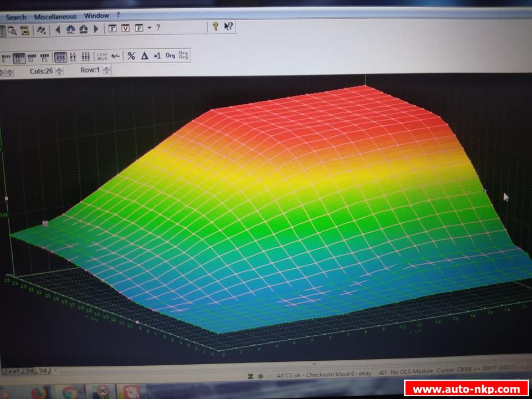Click the stacked Org/Org icon
The width and height of the screenshot is (532, 399).
[x=183, y=55]
